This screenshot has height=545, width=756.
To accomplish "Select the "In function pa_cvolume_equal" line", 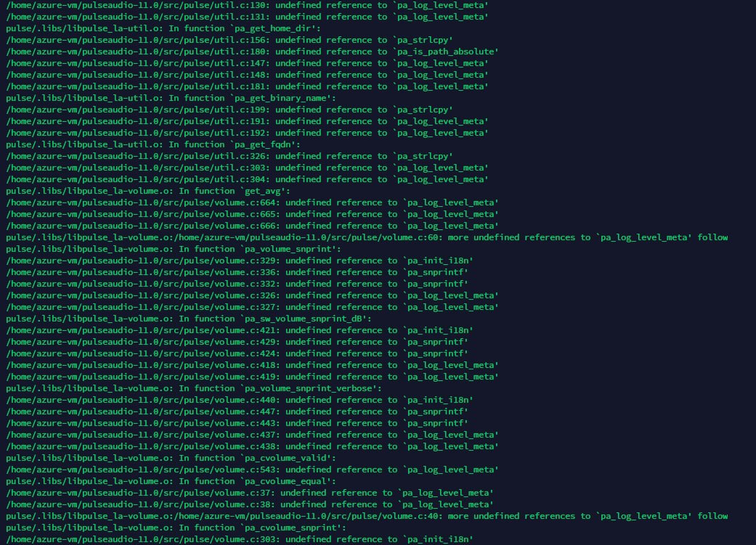I will click(x=171, y=481).
